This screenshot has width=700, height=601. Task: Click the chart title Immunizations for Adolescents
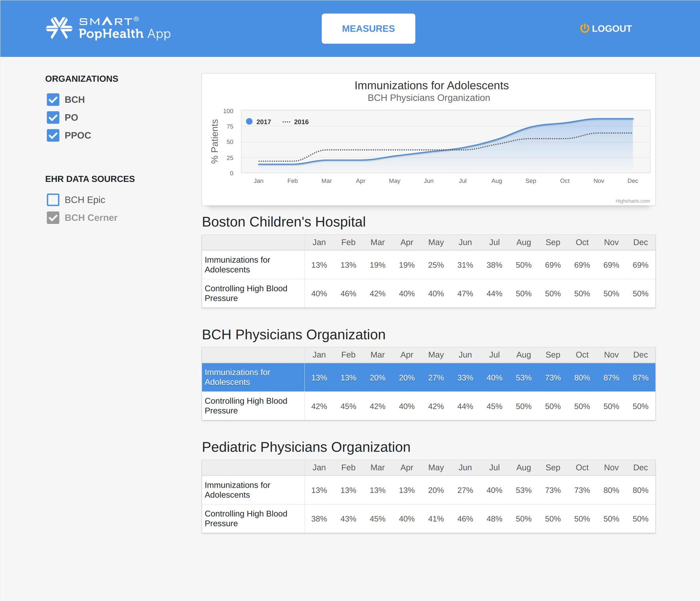point(431,85)
